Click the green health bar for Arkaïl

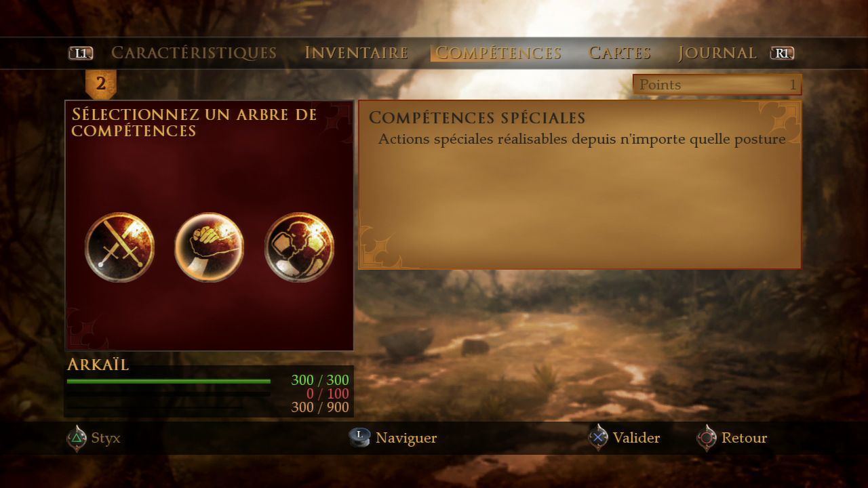point(168,382)
